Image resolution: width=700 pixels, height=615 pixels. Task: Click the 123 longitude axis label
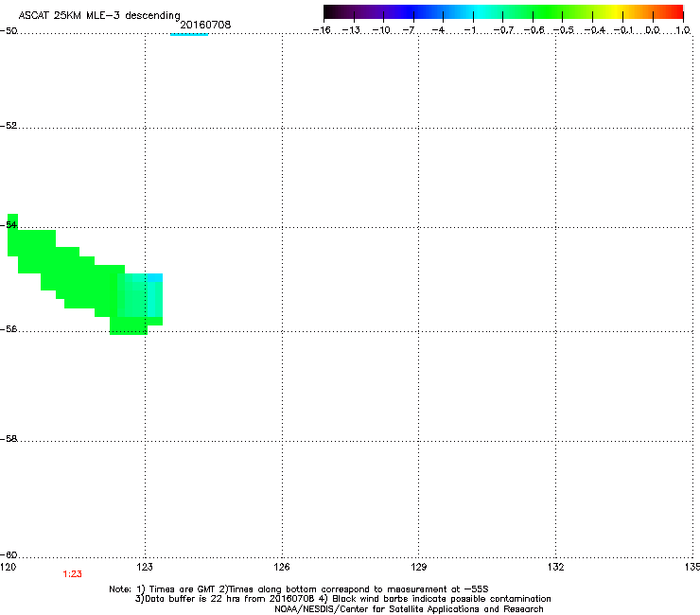click(x=145, y=567)
